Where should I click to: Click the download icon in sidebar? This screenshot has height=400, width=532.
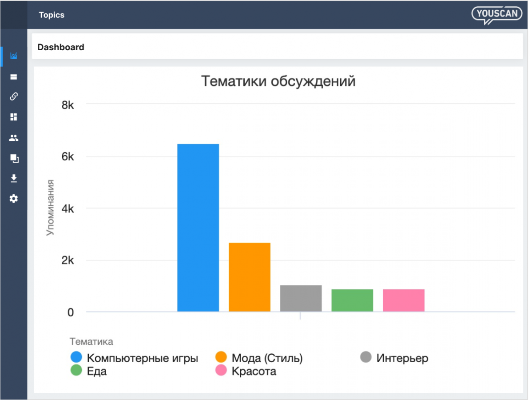coord(14,178)
